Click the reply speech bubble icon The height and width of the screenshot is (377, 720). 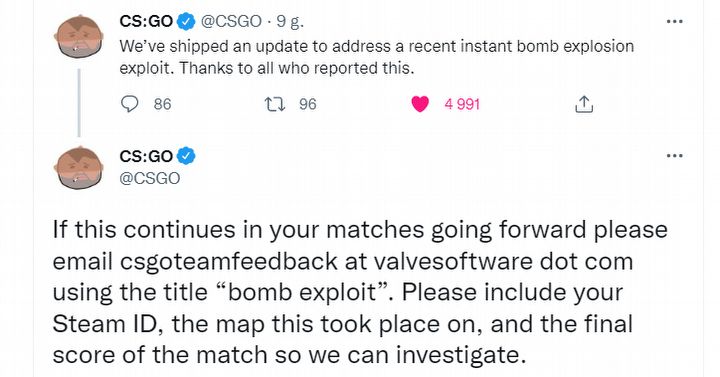click(129, 104)
